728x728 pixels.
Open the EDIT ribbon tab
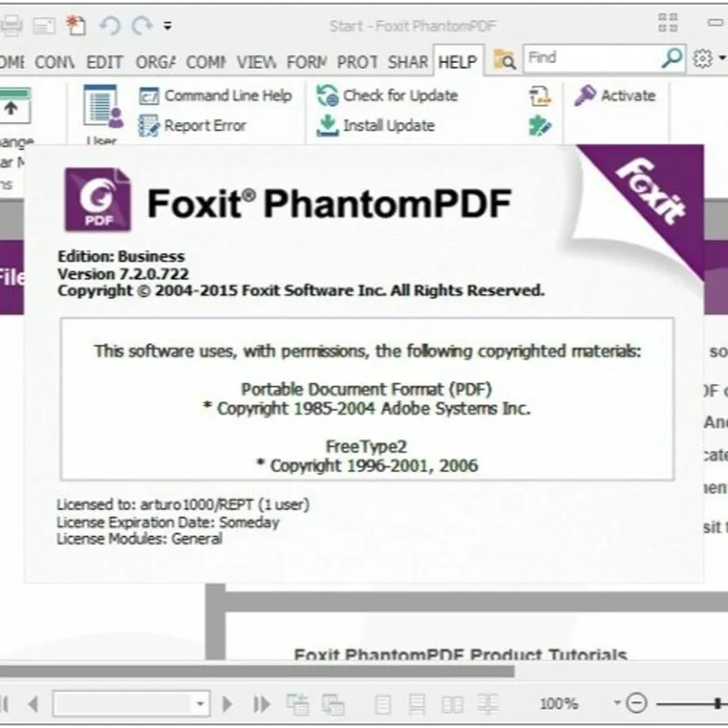pos(105,62)
